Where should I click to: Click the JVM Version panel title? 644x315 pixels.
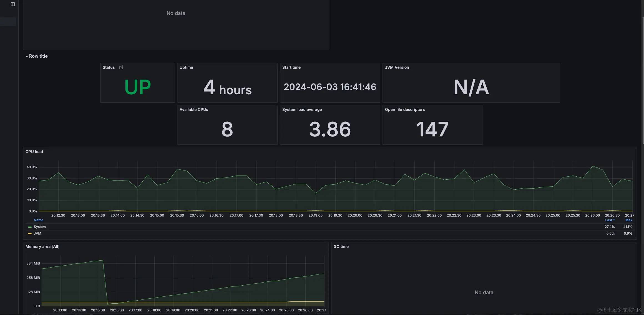coord(397,67)
